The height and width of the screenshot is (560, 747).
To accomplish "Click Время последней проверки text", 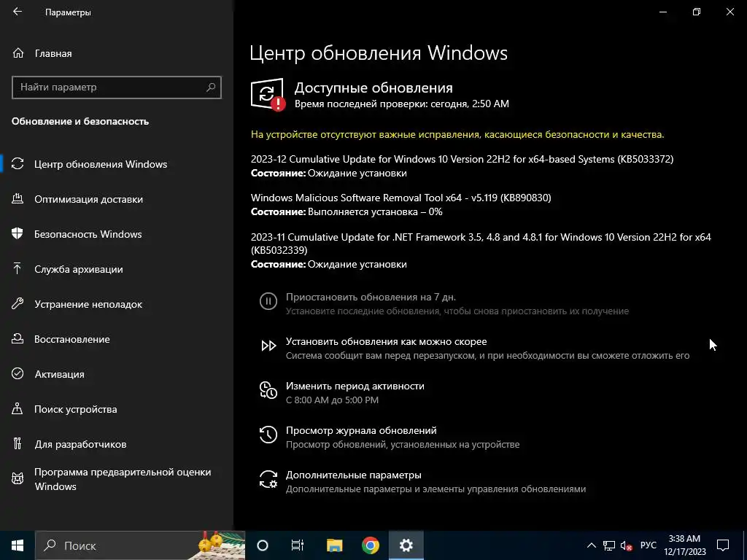I will tap(402, 104).
